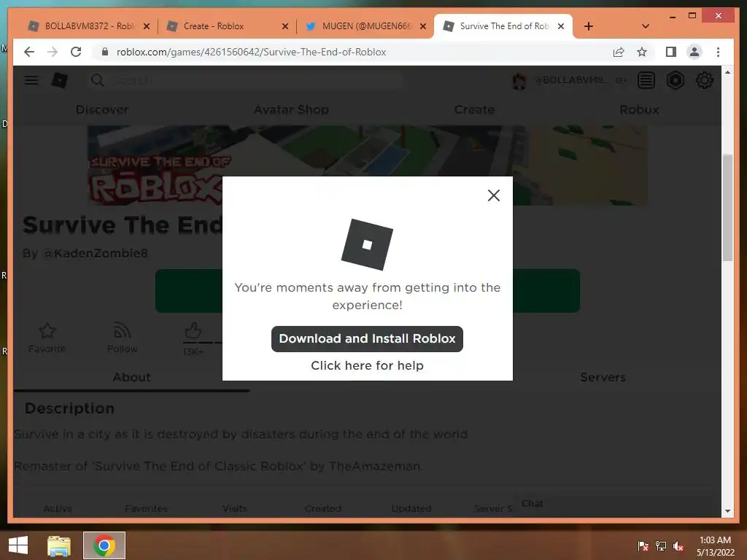
Task: Open Roblox notifications feed icon
Action: pos(646,80)
